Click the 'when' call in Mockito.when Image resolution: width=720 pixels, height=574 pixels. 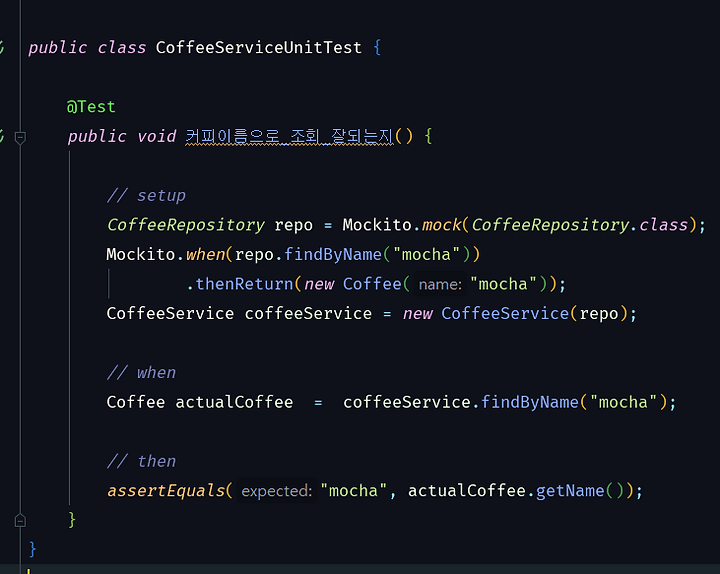click(x=205, y=254)
